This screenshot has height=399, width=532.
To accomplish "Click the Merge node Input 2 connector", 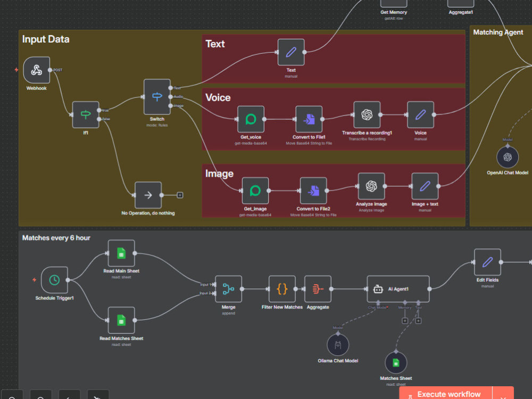I will 214,293.
